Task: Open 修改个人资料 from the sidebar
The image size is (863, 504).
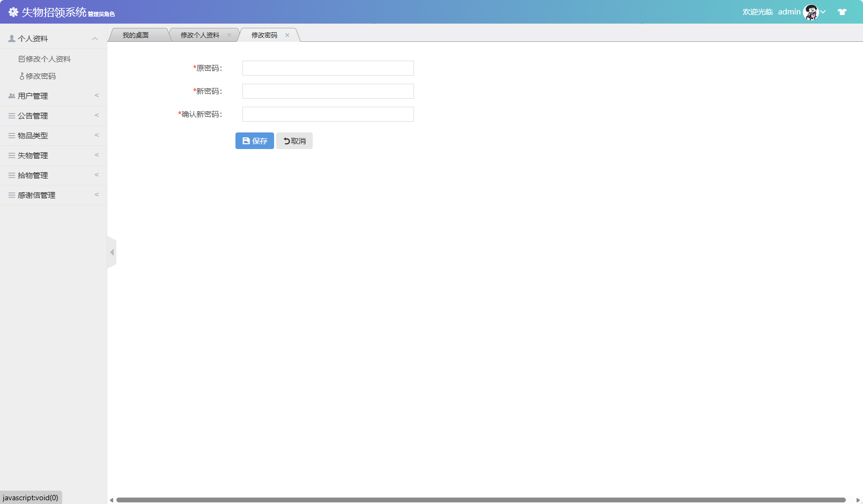Action: (x=48, y=59)
